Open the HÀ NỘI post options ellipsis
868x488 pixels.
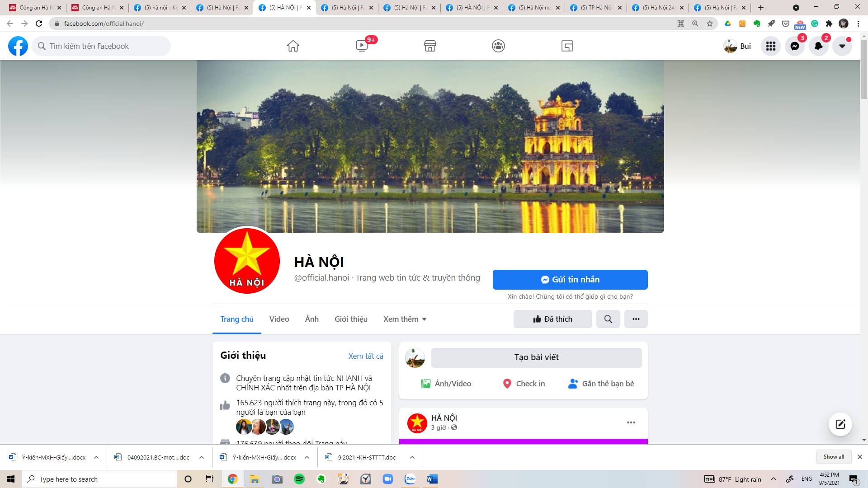click(x=631, y=422)
